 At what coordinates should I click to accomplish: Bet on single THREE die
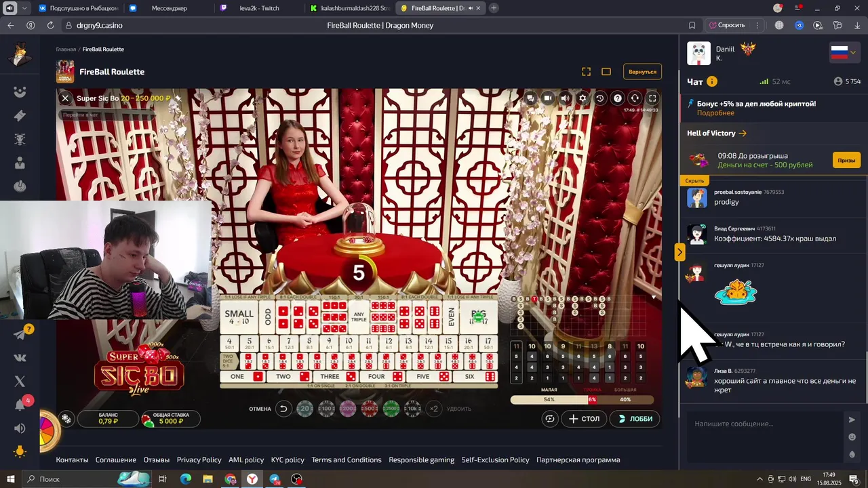point(336,376)
